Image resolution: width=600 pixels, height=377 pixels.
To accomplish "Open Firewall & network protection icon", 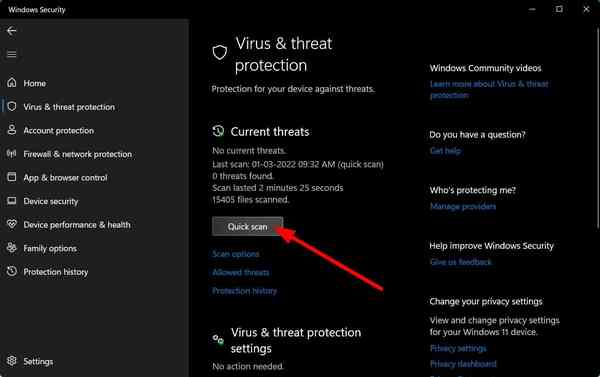I will [11, 153].
